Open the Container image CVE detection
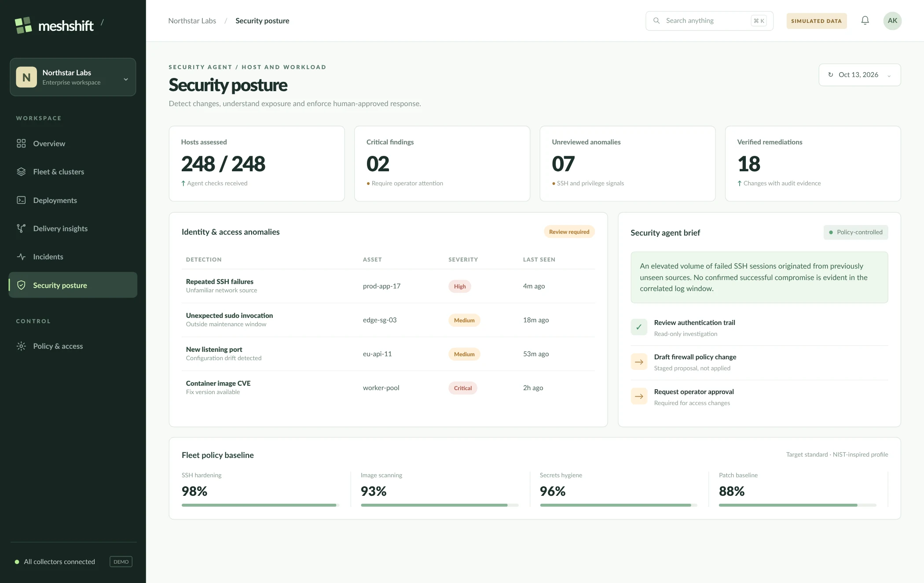This screenshot has width=924, height=583. coord(388,388)
